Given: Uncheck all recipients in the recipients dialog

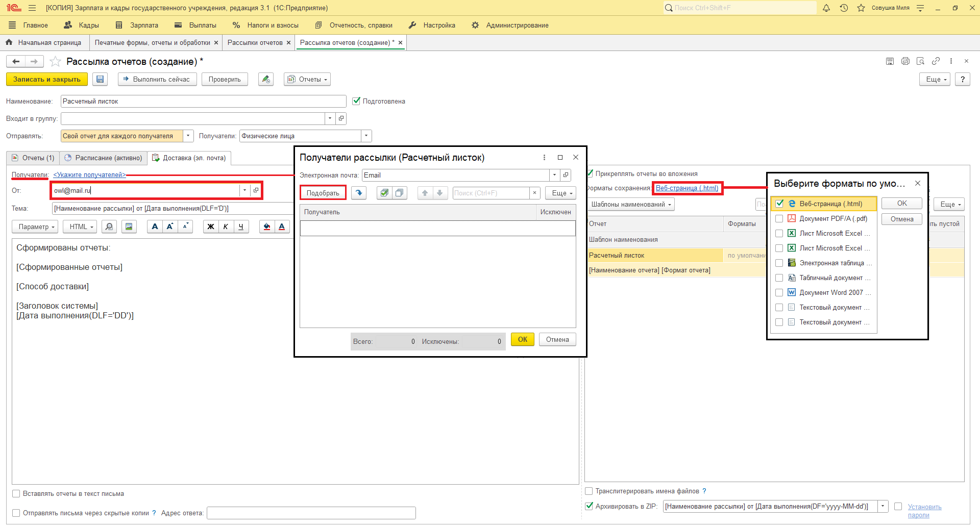Looking at the screenshot, I should 400,193.
